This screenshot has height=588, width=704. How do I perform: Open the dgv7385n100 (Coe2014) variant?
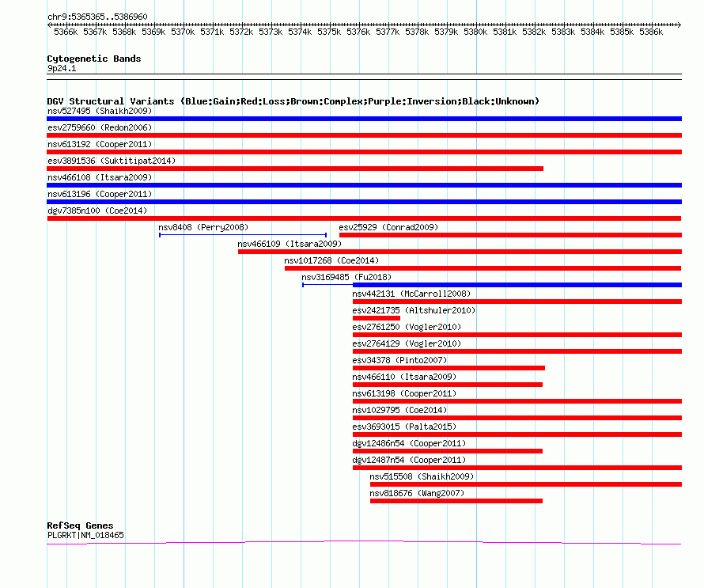tap(97, 211)
